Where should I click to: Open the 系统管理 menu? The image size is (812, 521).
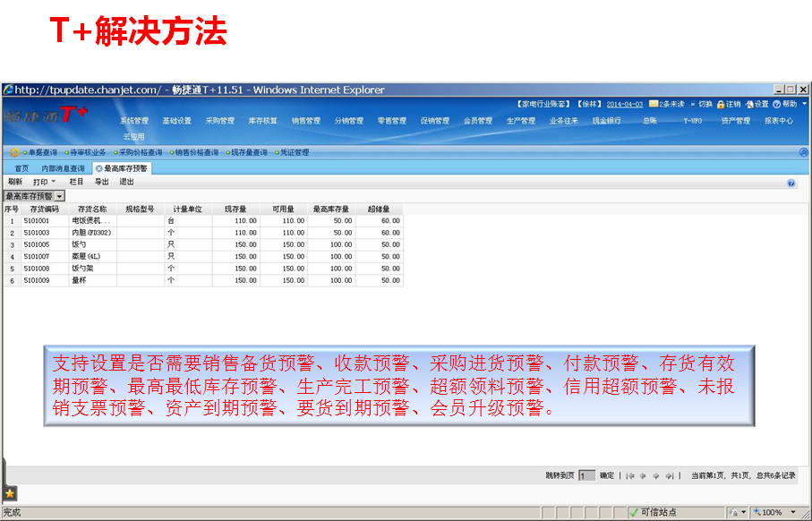pos(134,121)
